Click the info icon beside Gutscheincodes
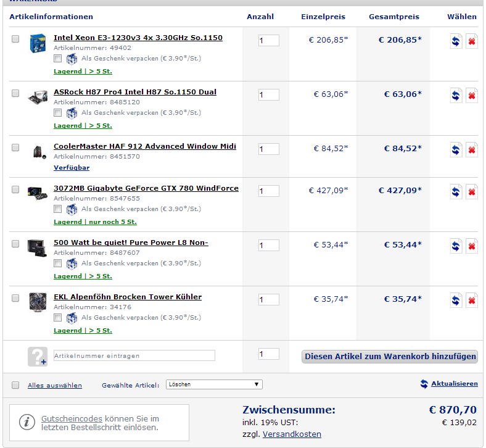 coord(27,422)
